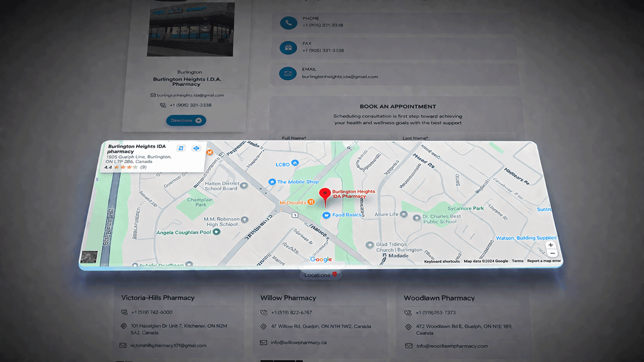Select the Halton District School Board marker
Viewport: 644px width, 362px height.
[244, 186]
